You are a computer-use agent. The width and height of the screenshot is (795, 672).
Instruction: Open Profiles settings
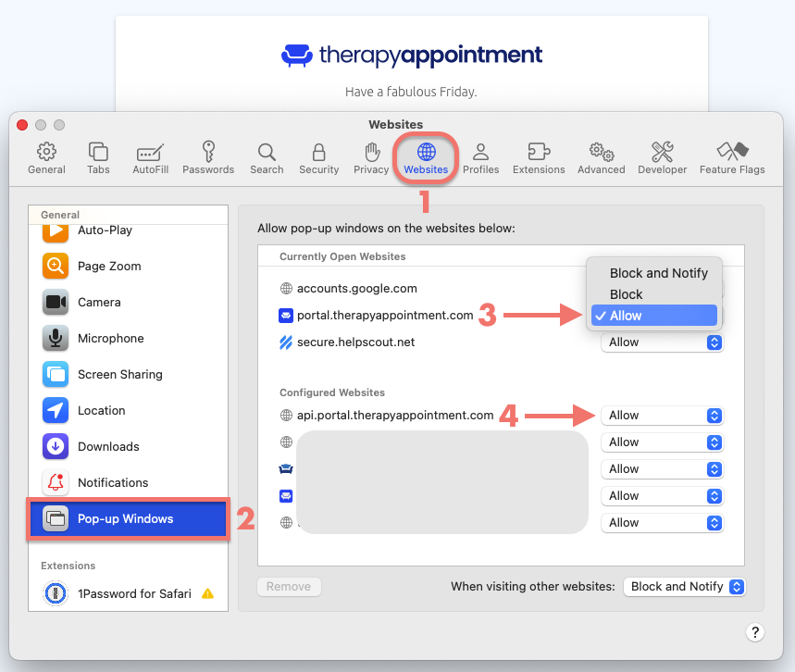click(480, 158)
